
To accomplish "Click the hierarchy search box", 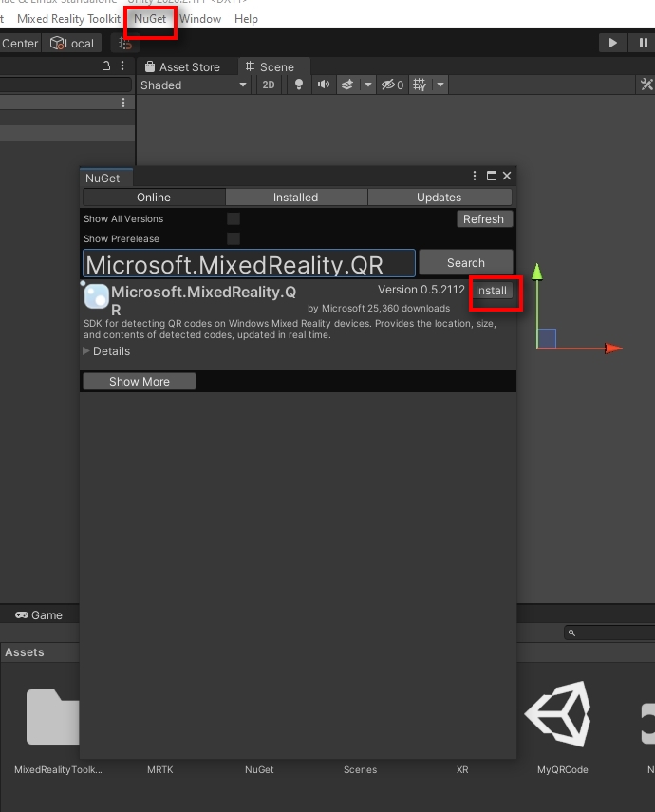I will [65, 85].
